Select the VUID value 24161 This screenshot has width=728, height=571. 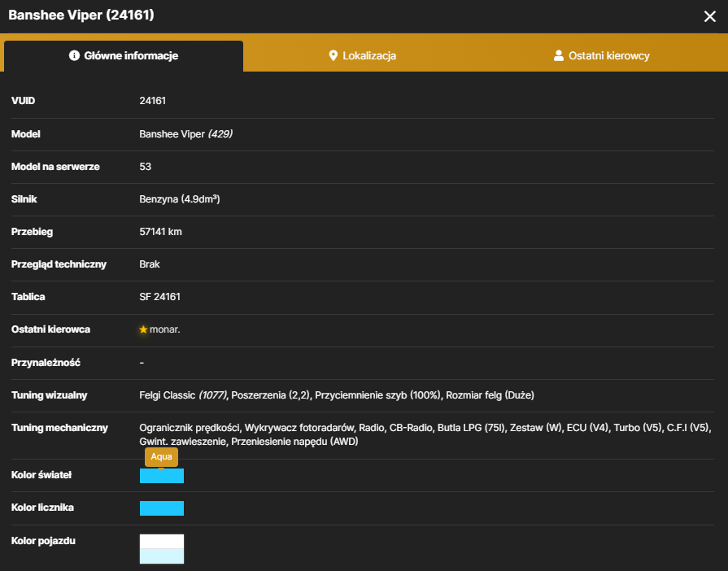pos(153,101)
